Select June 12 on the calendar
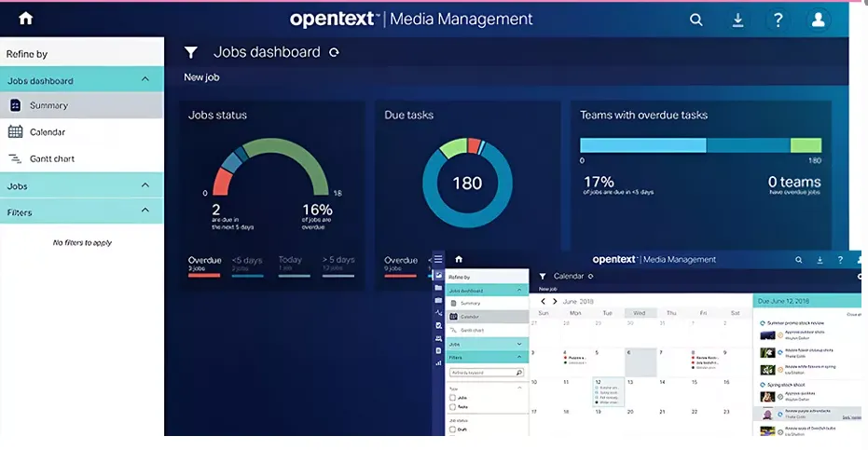 point(609,392)
